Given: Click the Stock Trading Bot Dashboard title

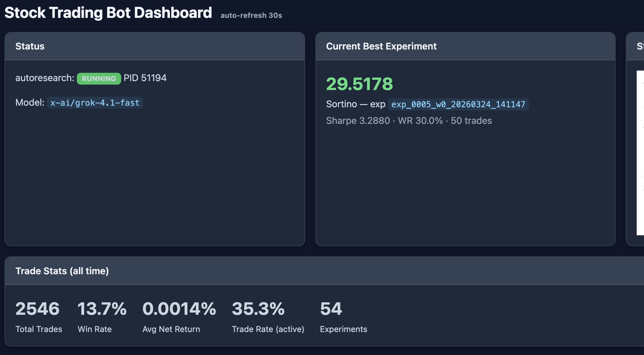Looking at the screenshot, I should 108,13.
